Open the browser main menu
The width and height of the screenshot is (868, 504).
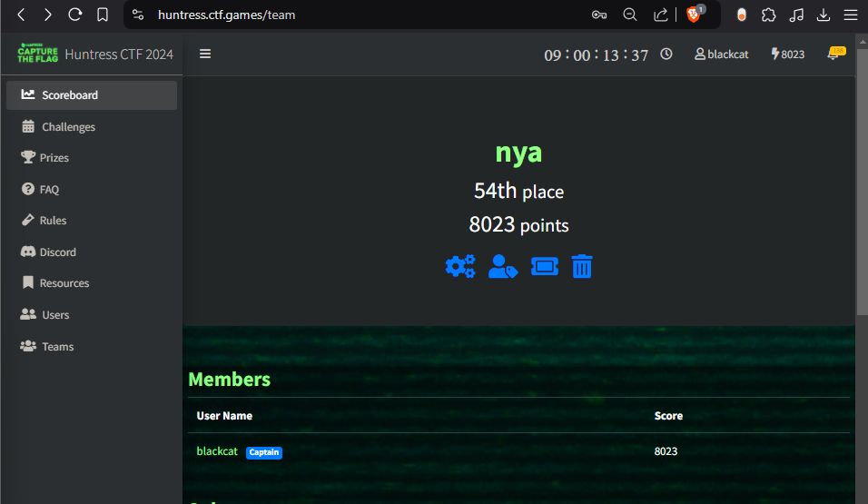[851, 15]
